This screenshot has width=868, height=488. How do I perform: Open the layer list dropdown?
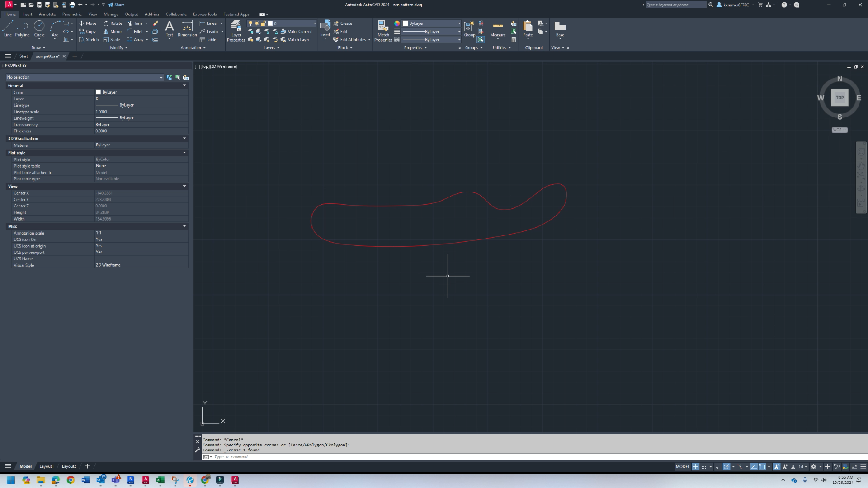point(315,23)
